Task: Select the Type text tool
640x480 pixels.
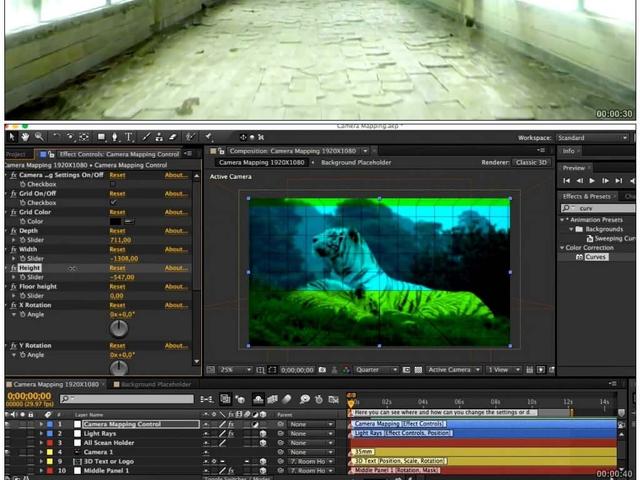Action: (129, 137)
